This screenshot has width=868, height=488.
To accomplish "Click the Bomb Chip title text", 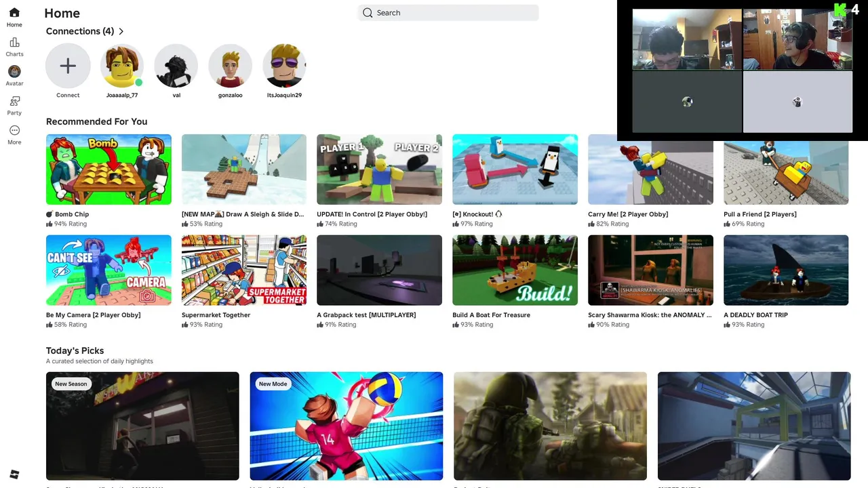I will click(x=67, y=214).
